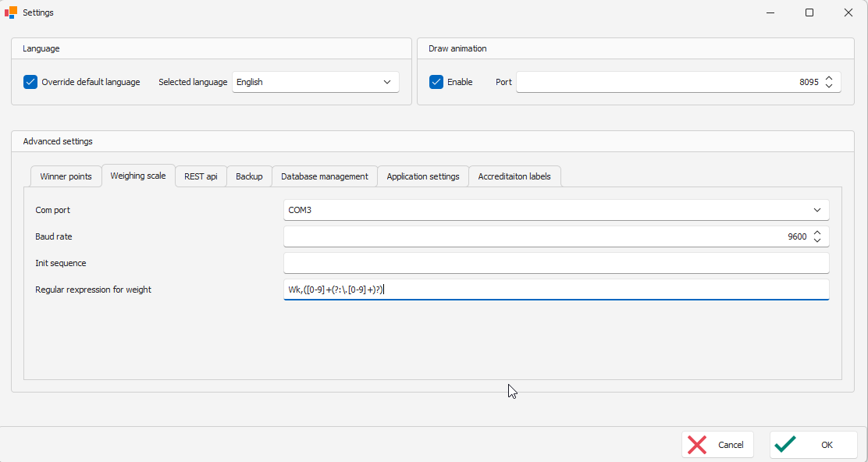Open the Database management tab
868x462 pixels.
point(325,176)
